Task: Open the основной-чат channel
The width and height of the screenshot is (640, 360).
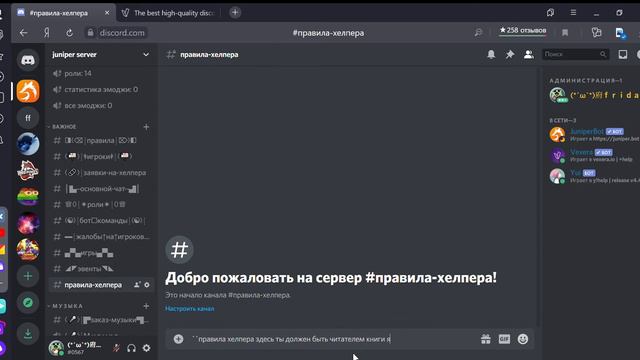Action: 100,189
